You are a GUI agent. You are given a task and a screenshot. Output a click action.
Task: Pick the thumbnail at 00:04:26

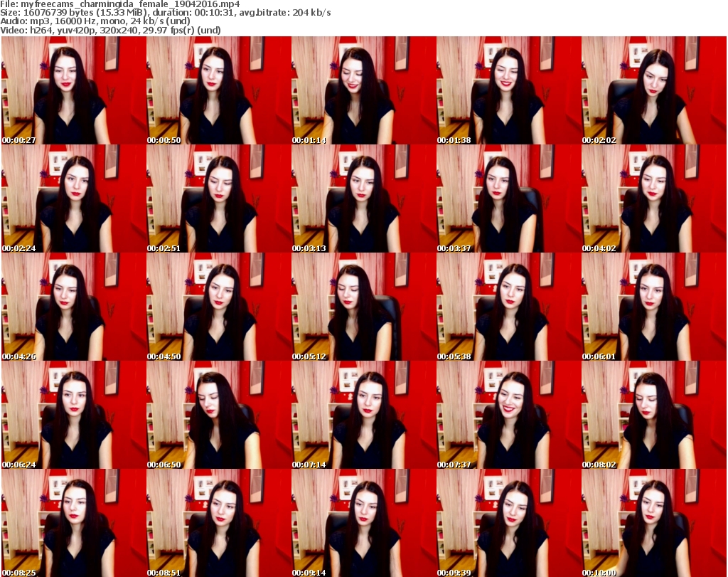pos(74,307)
